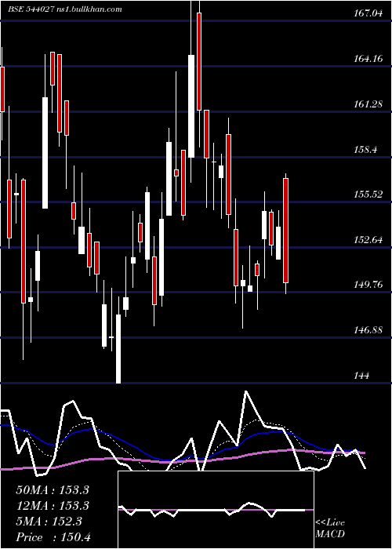Select the 167.04 price axis label
The height and width of the screenshot is (549, 392).
[x=368, y=13]
